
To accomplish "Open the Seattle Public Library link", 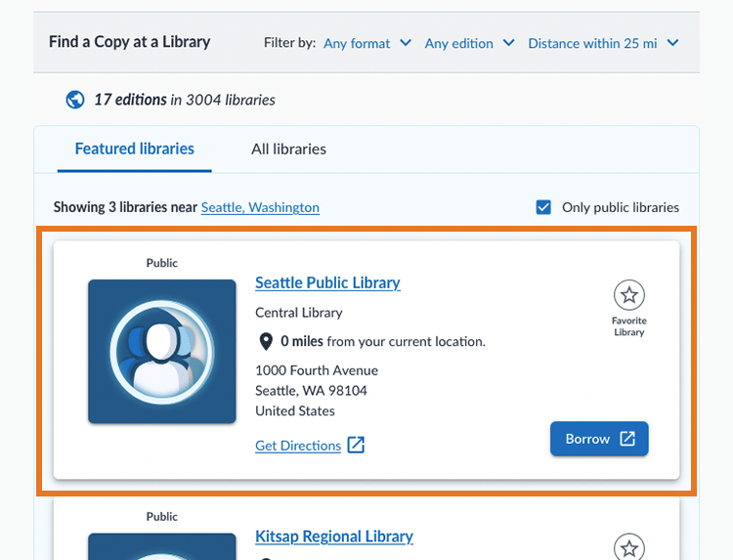I will [x=327, y=282].
